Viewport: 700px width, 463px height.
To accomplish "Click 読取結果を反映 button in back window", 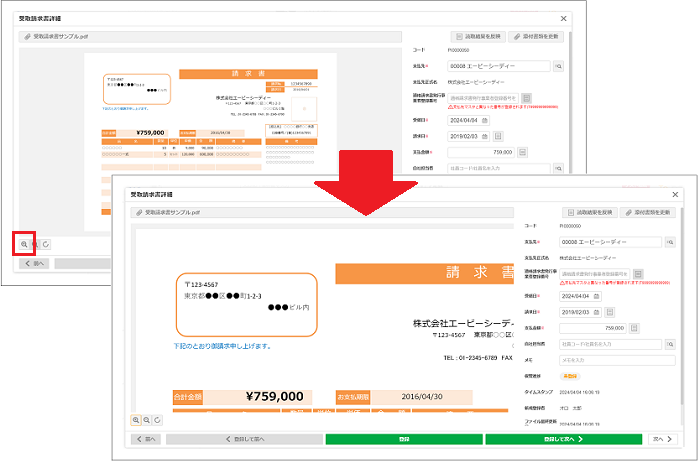I will click(478, 37).
